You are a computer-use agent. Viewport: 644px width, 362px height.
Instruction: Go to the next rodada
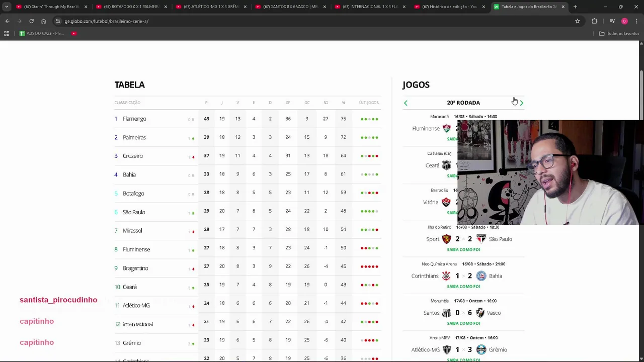pyautogui.click(x=521, y=103)
